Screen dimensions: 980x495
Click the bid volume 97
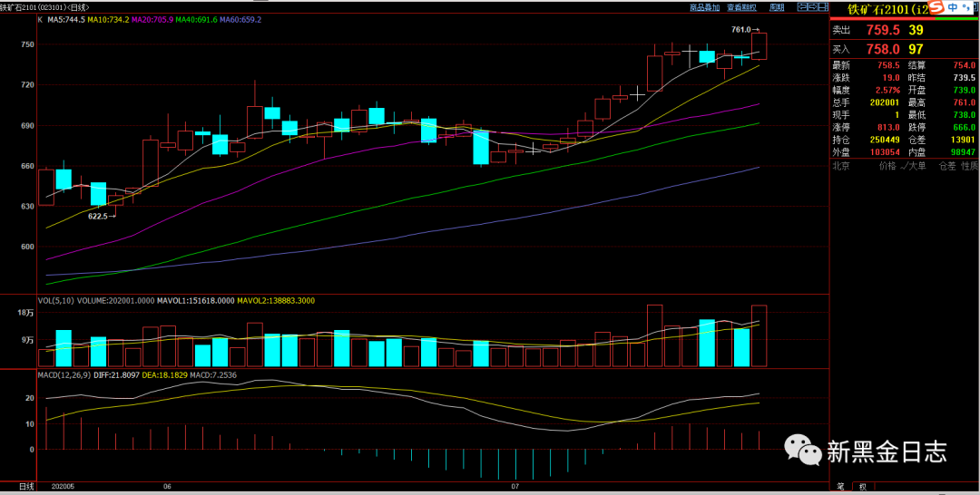pos(916,49)
